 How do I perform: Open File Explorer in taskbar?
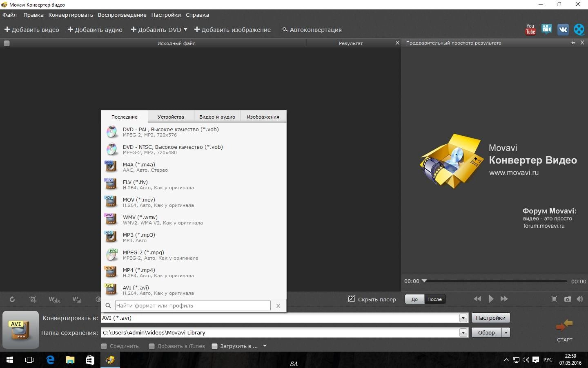click(x=70, y=360)
